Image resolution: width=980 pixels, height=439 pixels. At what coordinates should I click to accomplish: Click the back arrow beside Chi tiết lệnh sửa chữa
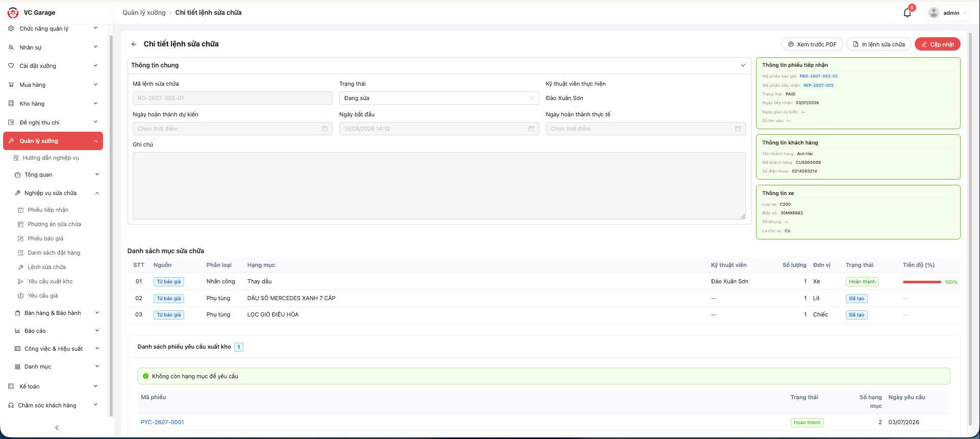point(134,44)
